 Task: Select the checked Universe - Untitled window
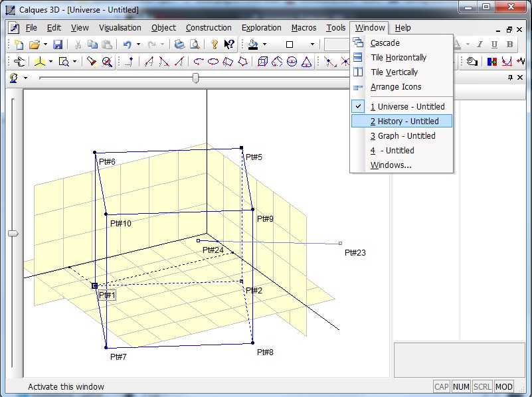pos(407,106)
